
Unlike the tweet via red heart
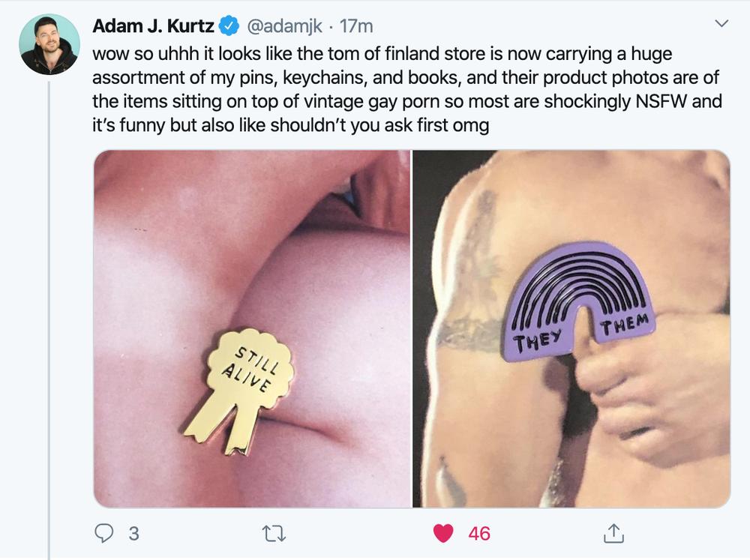[443, 533]
